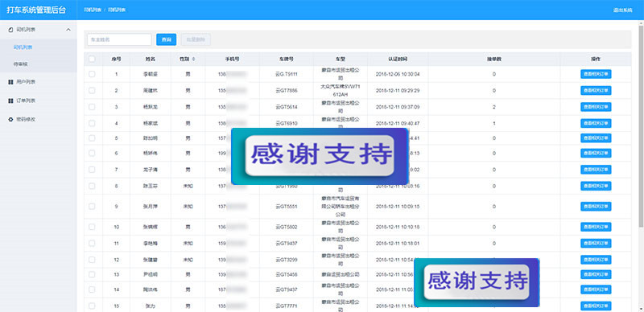Screen dimensions: 644x312
Task: Click the first 司机列表 breadcrumb
Action: 93,10
